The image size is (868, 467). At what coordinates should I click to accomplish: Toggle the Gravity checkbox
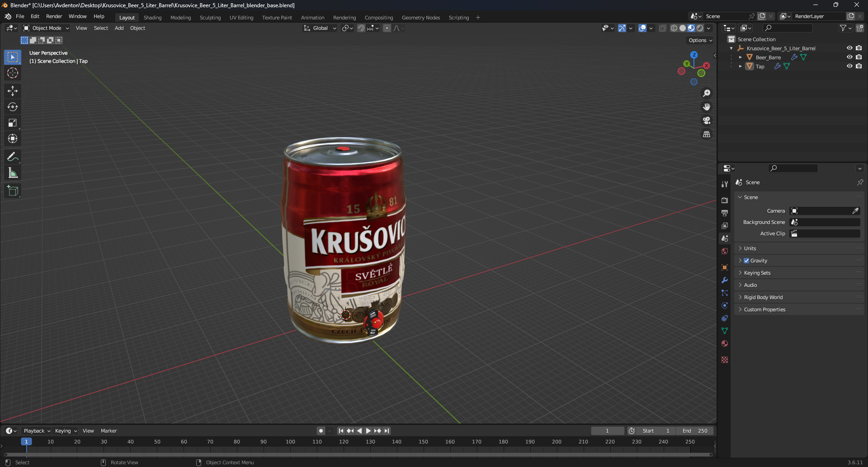tap(746, 261)
